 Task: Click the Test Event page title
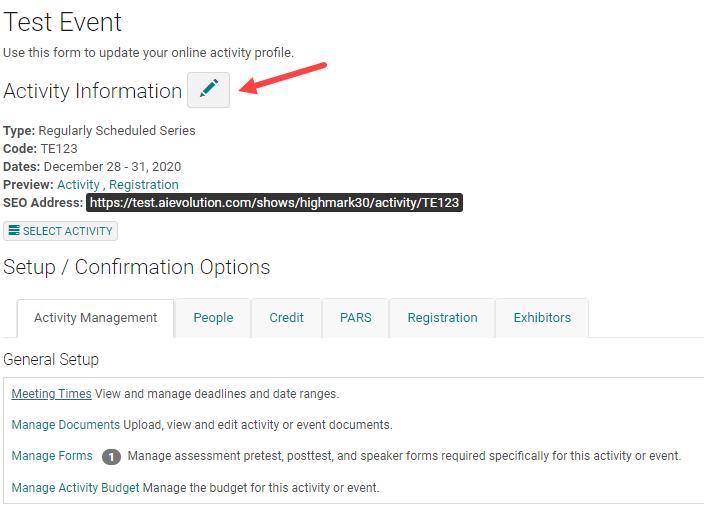click(x=63, y=22)
